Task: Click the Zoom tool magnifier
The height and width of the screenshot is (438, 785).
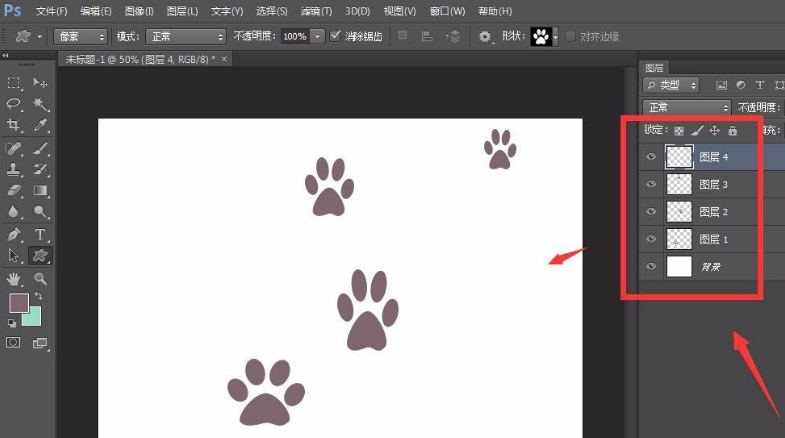Action: click(41, 278)
